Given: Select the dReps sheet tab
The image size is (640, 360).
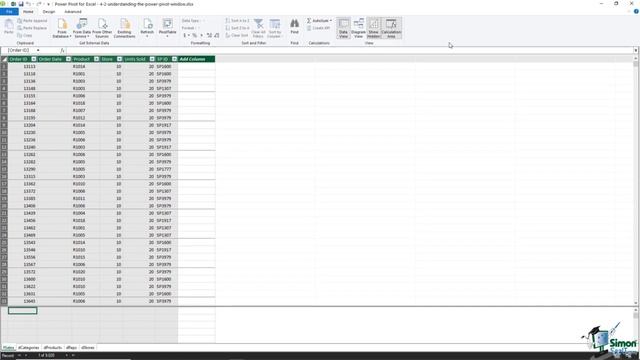Looking at the screenshot, I should [71, 348].
